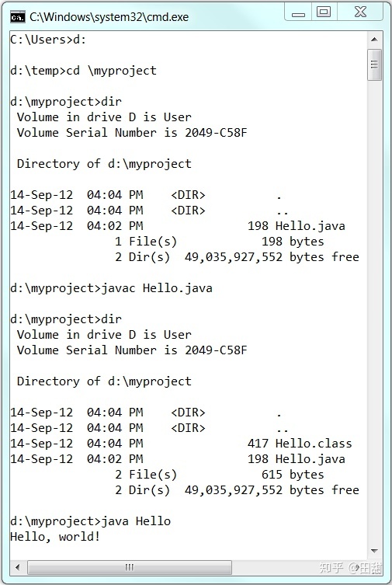Grab the vertical scrollbar thumb
Image resolution: width=392 pixels, height=585 pixels.
374,64
